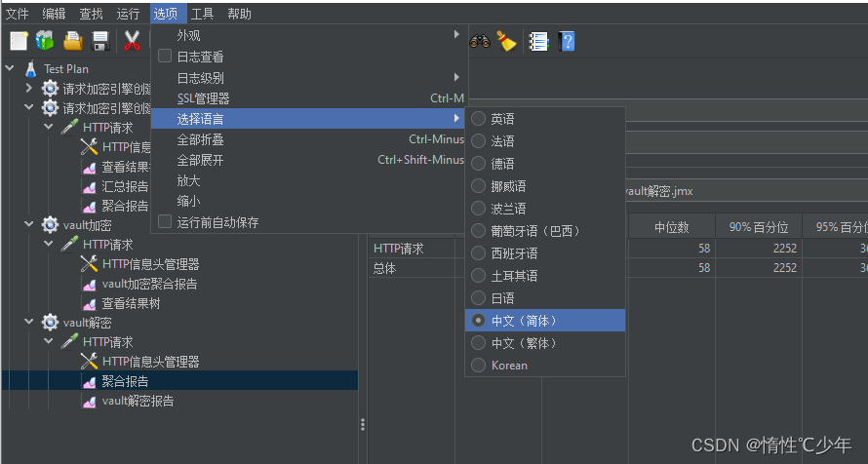Open the 工具 menu
The width and height of the screenshot is (868, 464).
(x=203, y=14)
